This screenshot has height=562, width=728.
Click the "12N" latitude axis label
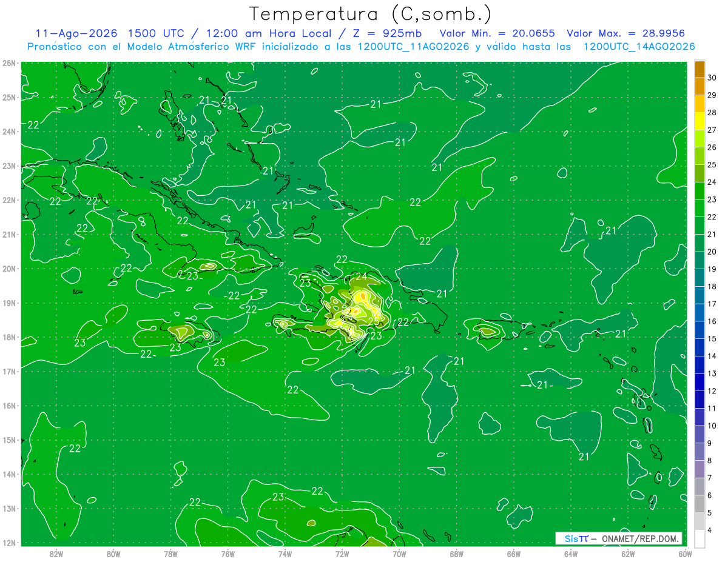point(8,543)
